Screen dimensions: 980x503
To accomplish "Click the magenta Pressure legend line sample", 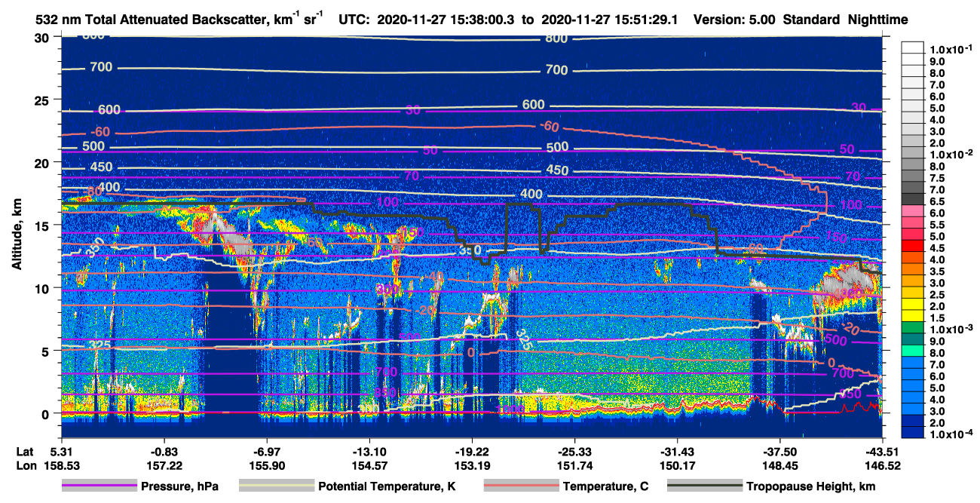I will pos(100,486).
